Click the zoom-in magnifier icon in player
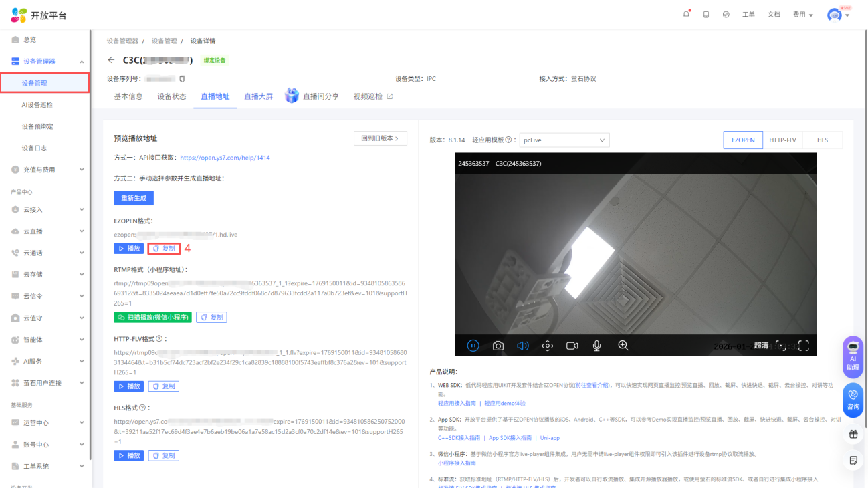This screenshot has height=488, width=868. (x=623, y=346)
